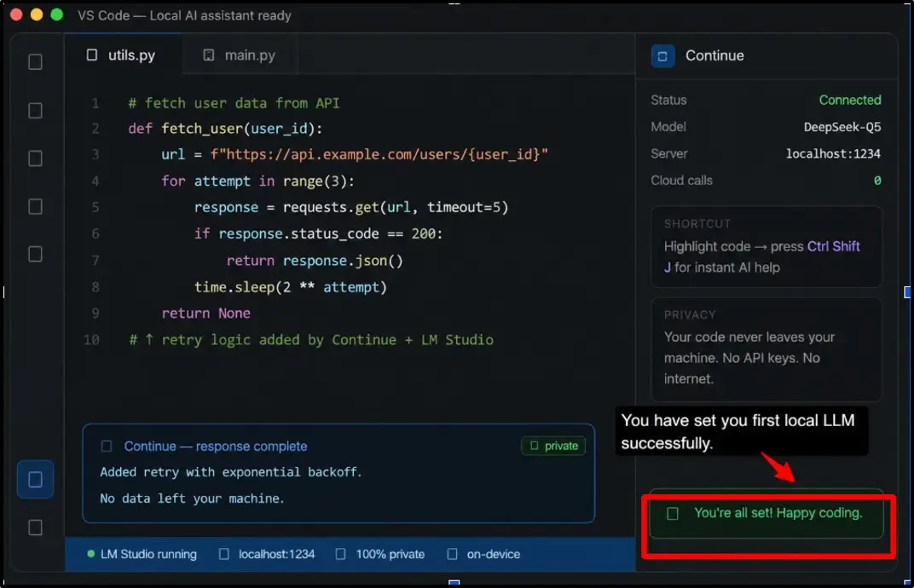
Task: Click green dot next to LM Studio running
Action: pos(90,554)
